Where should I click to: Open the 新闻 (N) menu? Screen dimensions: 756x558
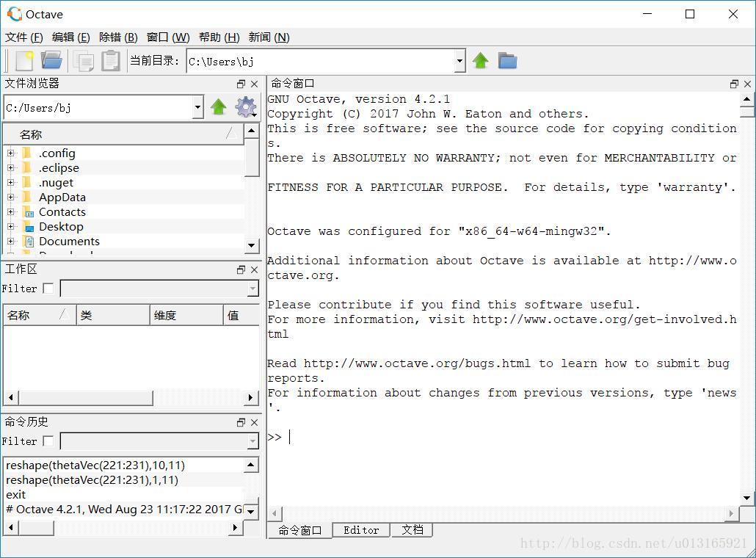click(x=269, y=37)
